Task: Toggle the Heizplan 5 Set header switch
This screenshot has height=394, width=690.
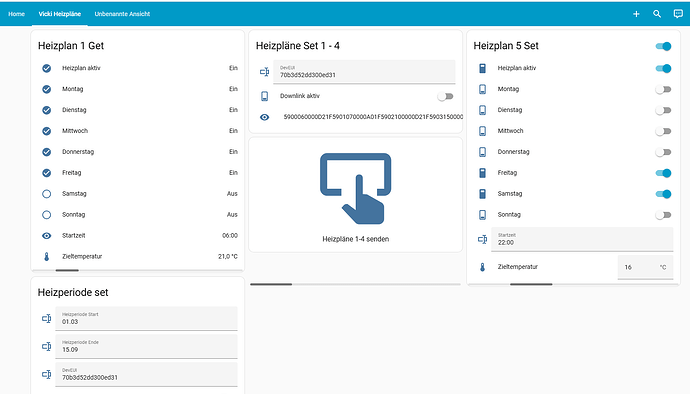Action: [x=663, y=46]
